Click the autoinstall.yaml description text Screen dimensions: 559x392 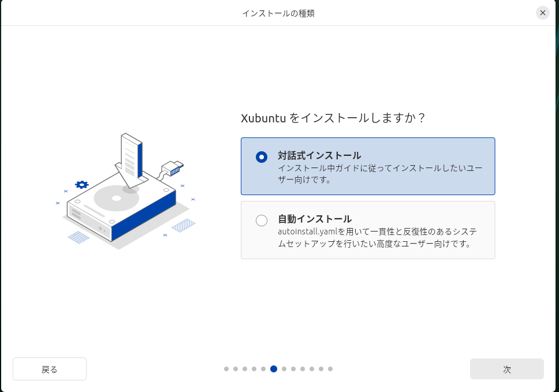pyautogui.click(x=377, y=237)
